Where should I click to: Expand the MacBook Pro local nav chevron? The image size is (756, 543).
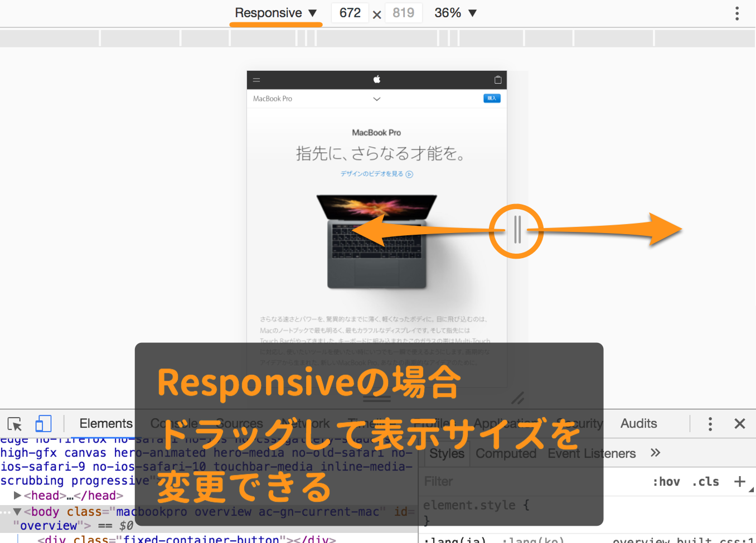pos(377,99)
